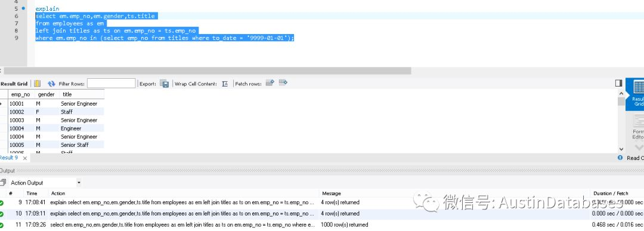Click the Time column header in output
This screenshot has height=231, width=644.
32,193
